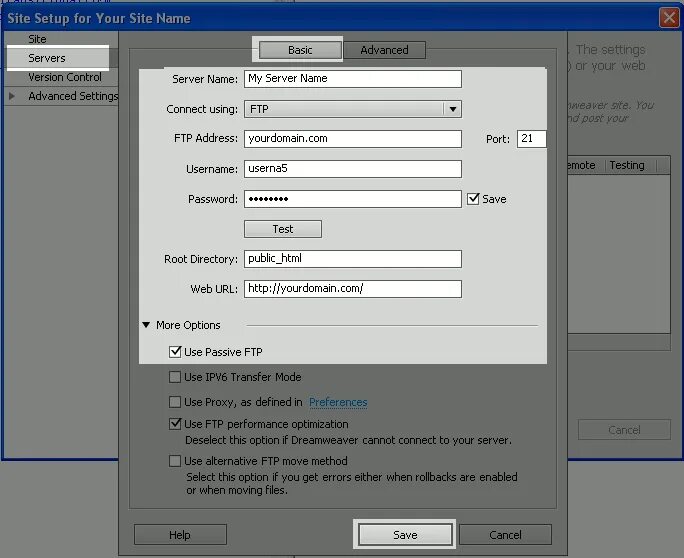Switch to the Basic tab

coord(300,50)
